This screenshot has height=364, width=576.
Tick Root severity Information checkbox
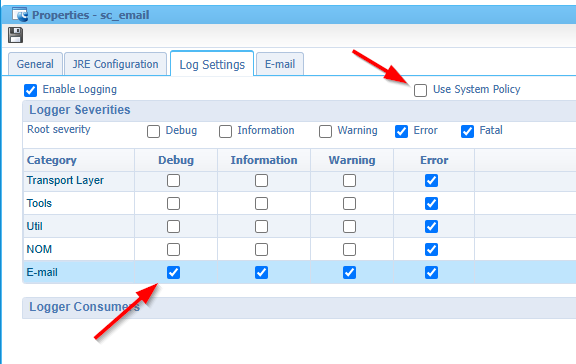(x=225, y=131)
